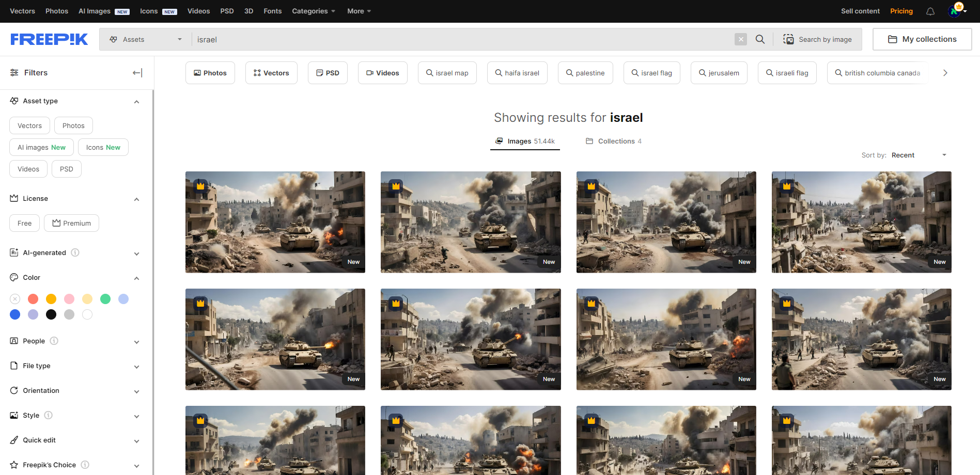
Task: Select the red color swatch
Action: click(33, 299)
